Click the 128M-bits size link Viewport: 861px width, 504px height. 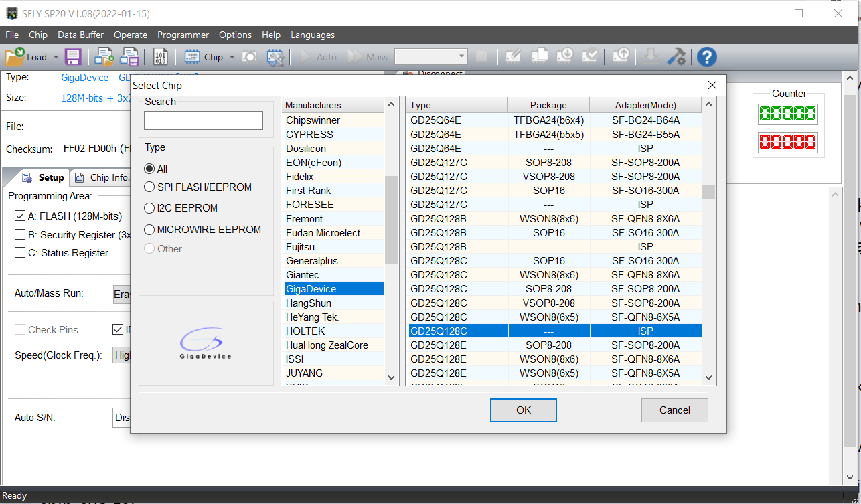(x=96, y=98)
